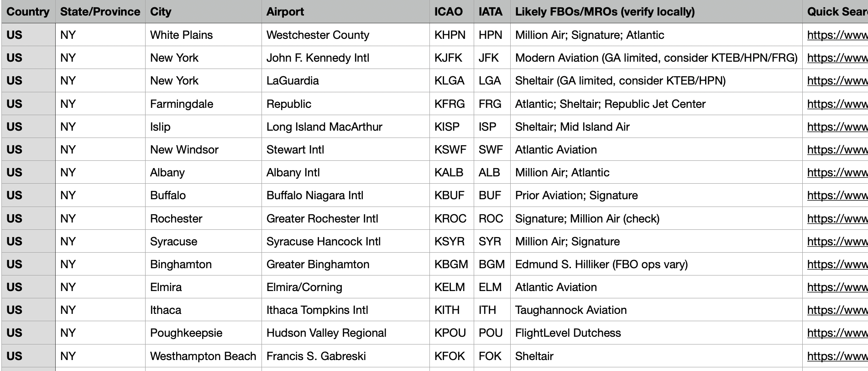The height and width of the screenshot is (371, 868).
Task: Select the Taughannock Aviation cell
Action: pos(656,310)
